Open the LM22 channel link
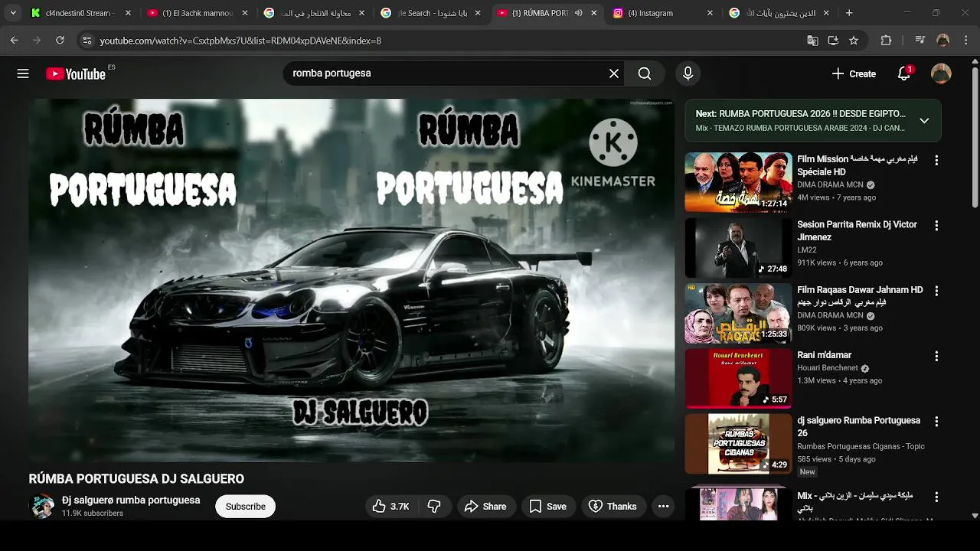The width and height of the screenshot is (980, 551). 806,250
